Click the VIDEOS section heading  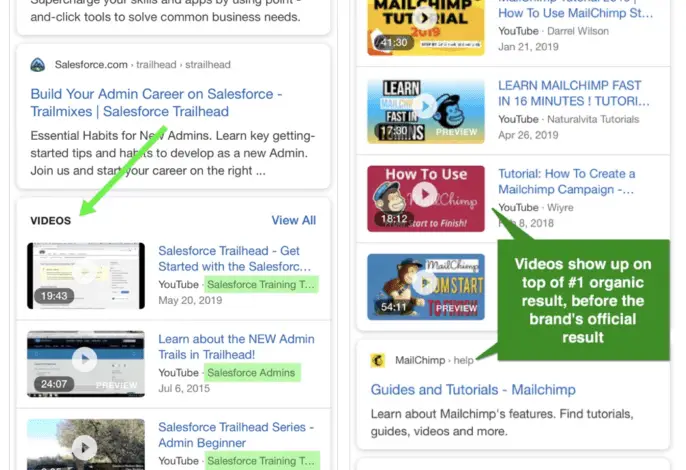pos(50,221)
